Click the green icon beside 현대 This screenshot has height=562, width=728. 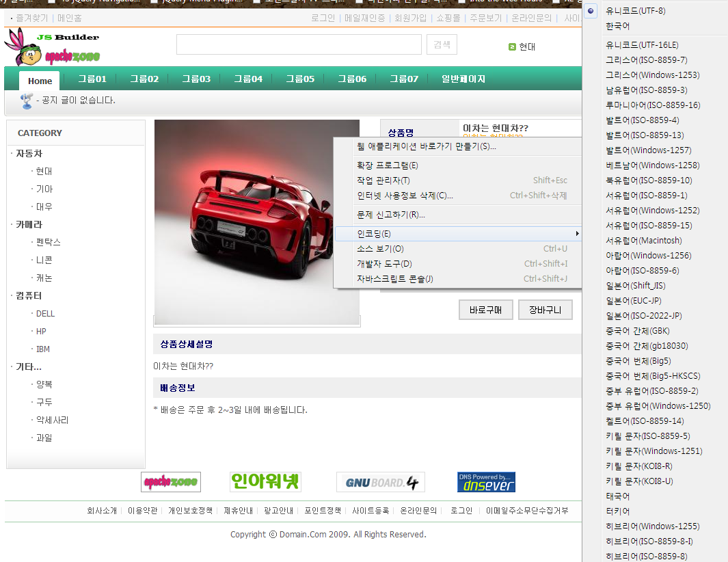pos(512,47)
